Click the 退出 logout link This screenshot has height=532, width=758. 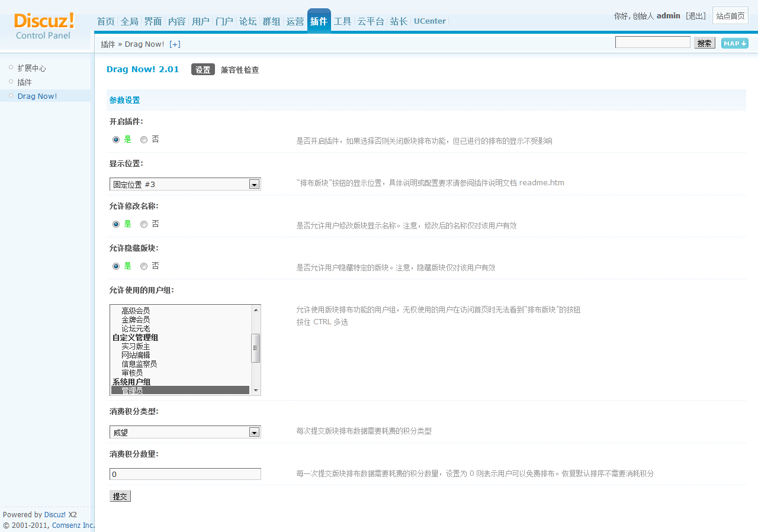pos(696,16)
